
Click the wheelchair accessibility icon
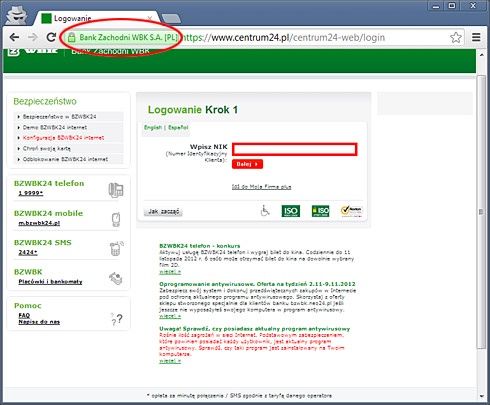pos(265,211)
